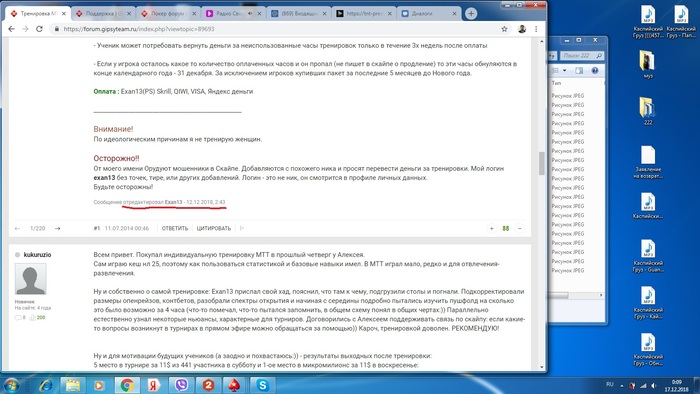The image size is (700, 394).
Task: Switch to the '(869) Входящие' tab
Action: (298, 13)
